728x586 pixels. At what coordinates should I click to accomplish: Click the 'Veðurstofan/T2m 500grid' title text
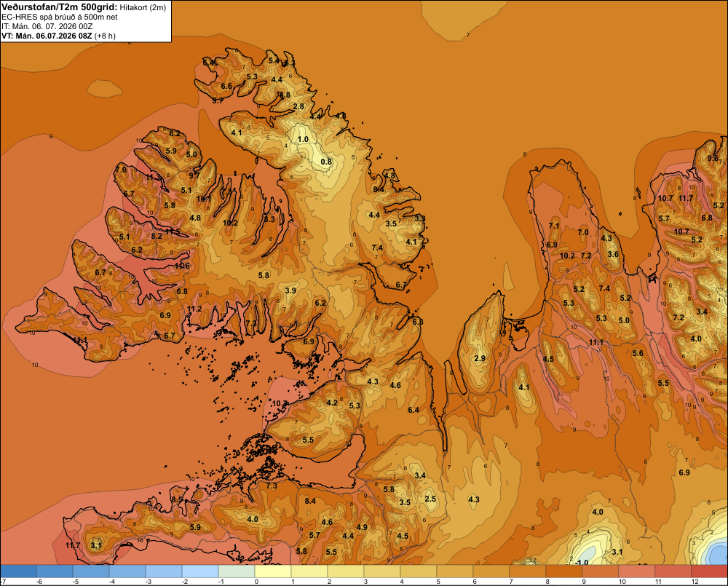pyautogui.click(x=60, y=7)
